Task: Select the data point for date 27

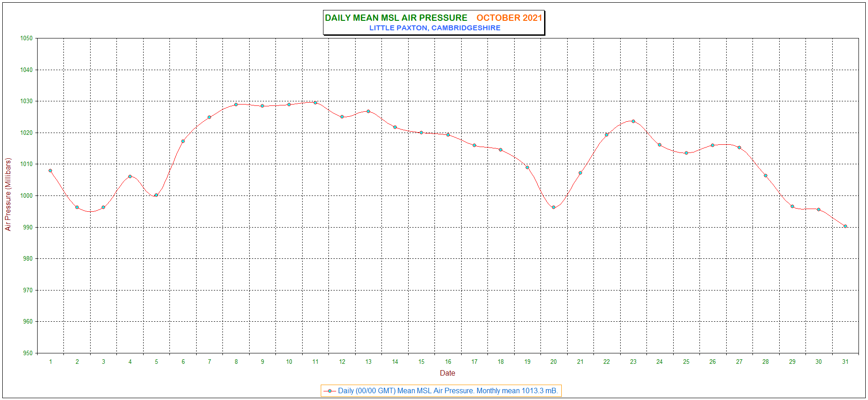Action: [x=739, y=148]
